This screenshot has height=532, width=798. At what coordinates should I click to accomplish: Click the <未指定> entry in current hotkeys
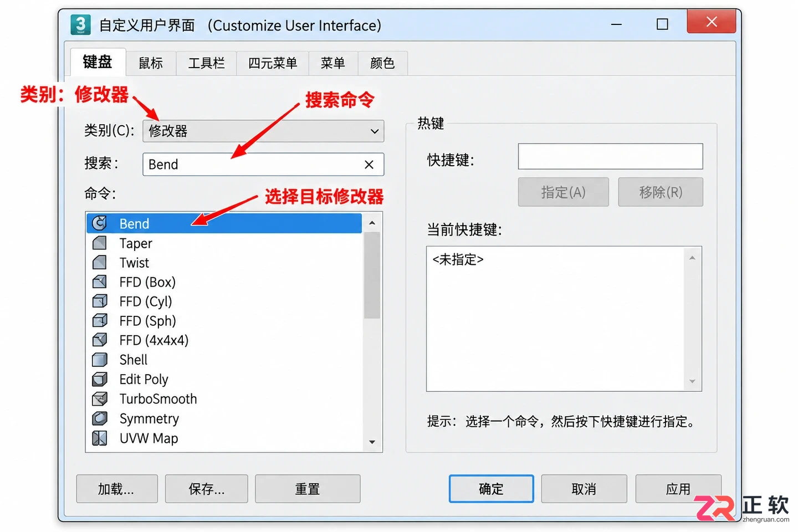point(458,259)
